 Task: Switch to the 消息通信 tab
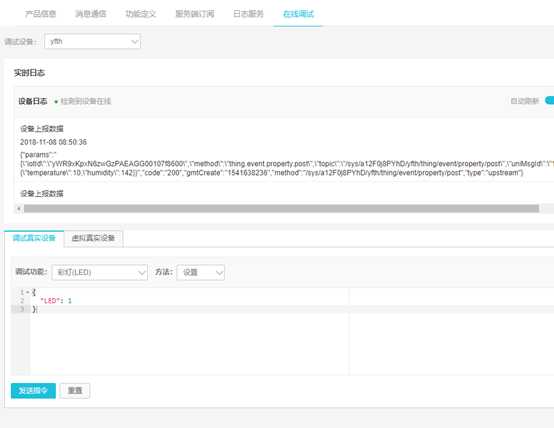point(91,14)
